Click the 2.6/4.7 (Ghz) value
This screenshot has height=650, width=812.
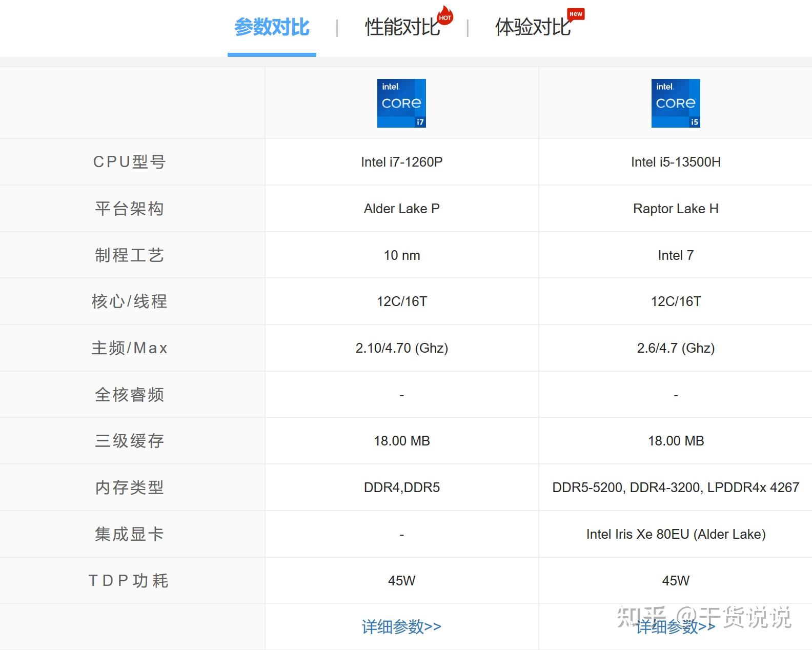[x=676, y=348]
